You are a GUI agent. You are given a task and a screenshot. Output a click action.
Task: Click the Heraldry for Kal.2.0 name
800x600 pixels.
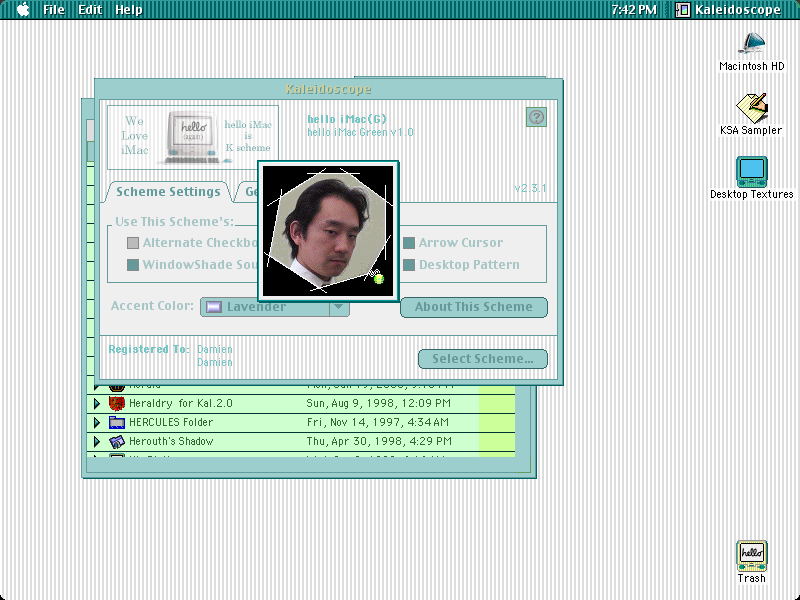coord(181,404)
